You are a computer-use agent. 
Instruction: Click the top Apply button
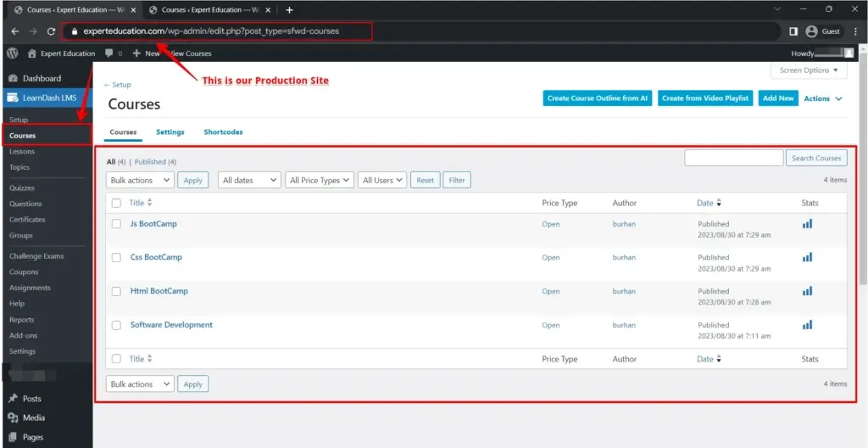[192, 180]
